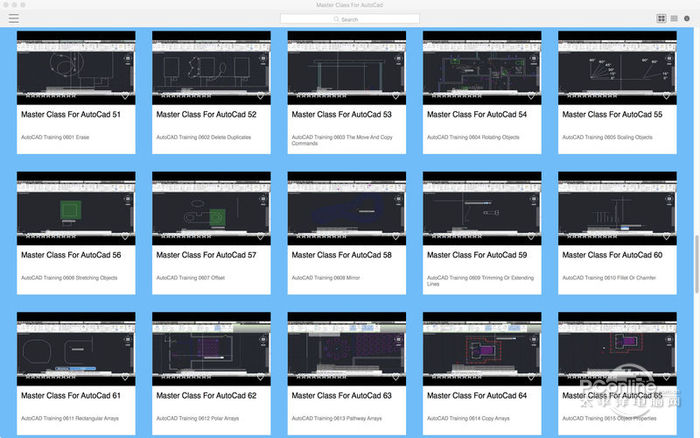Screen dimensions: 700x438
Task: Open the Delete Duplicates video thumbnail
Action: click(x=211, y=68)
